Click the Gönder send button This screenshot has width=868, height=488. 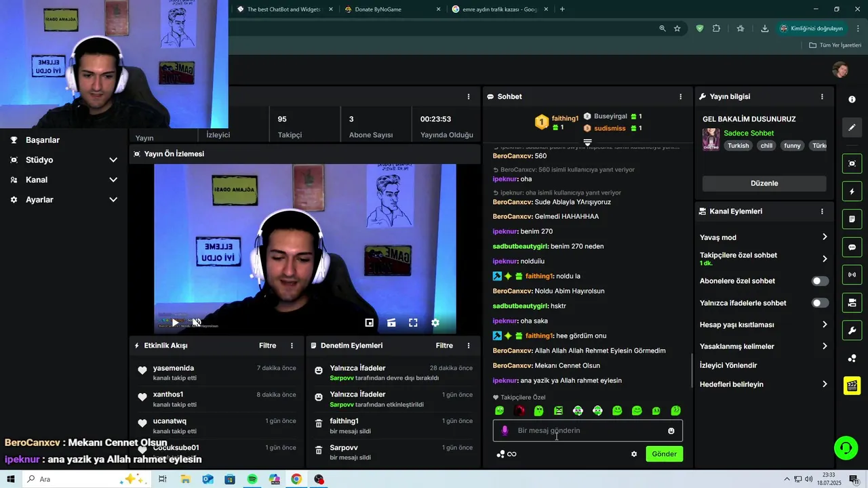665,454
